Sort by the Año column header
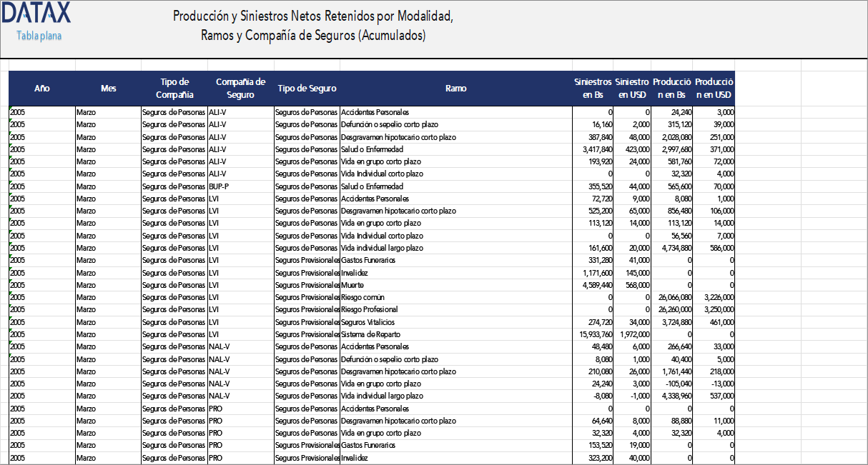868x465 pixels. click(42, 89)
